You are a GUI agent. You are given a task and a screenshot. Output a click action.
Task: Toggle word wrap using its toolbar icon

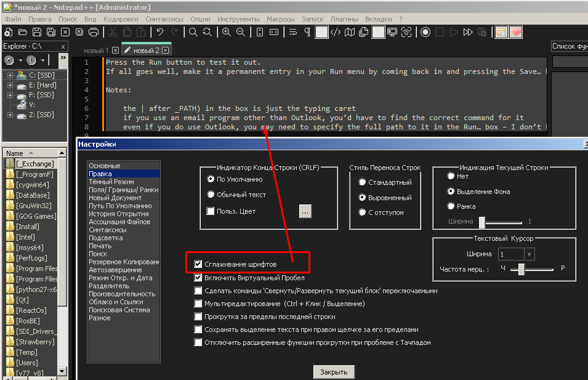292,31
